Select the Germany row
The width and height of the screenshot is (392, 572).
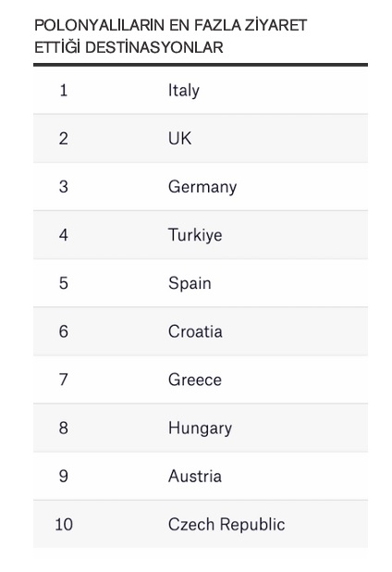[201, 186]
